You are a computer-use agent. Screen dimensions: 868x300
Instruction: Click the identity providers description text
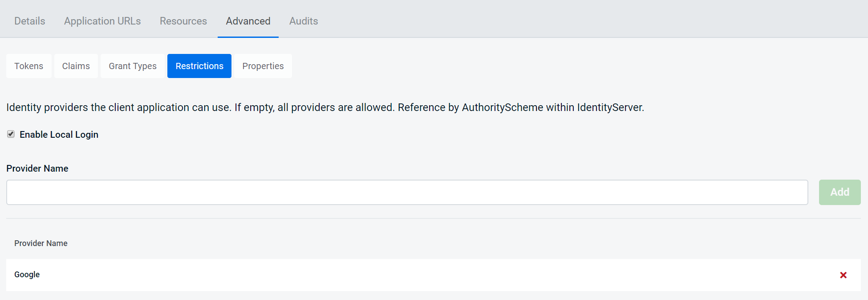pyautogui.click(x=325, y=107)
